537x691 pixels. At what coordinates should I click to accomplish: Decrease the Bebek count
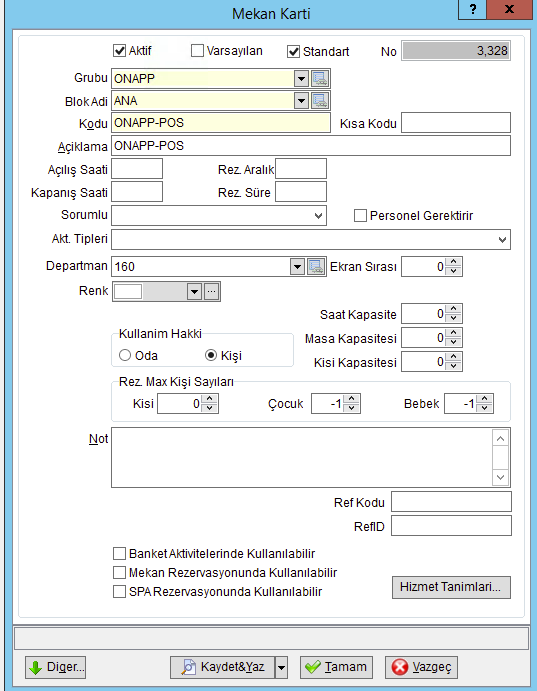485,408
